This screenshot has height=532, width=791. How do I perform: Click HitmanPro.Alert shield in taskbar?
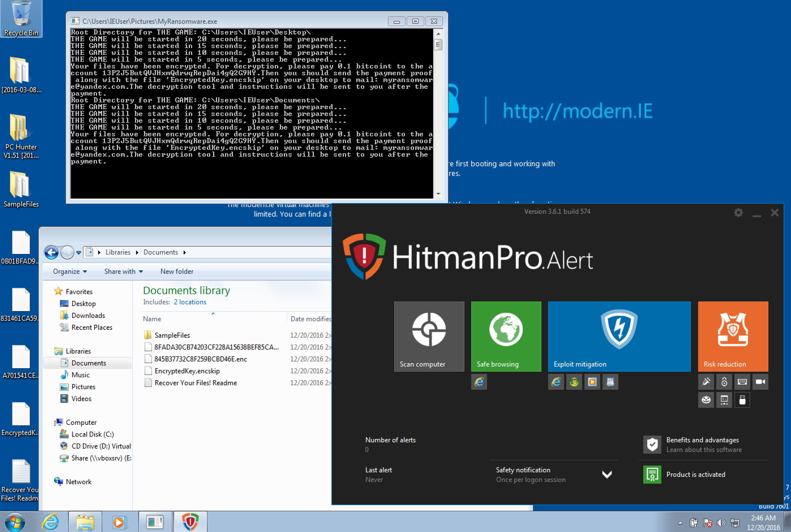[x=190, y=522]
